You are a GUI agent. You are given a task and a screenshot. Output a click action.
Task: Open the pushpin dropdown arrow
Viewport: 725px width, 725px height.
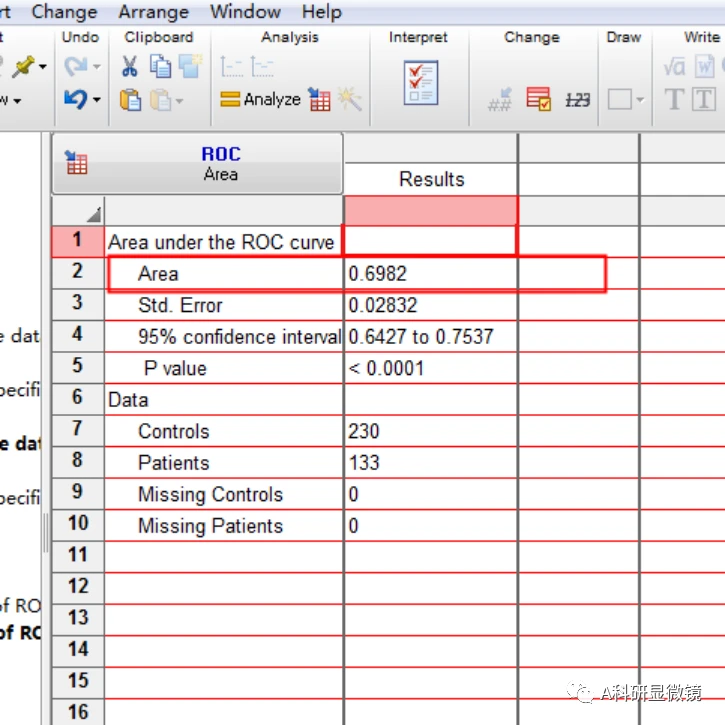tap(43, 67)
